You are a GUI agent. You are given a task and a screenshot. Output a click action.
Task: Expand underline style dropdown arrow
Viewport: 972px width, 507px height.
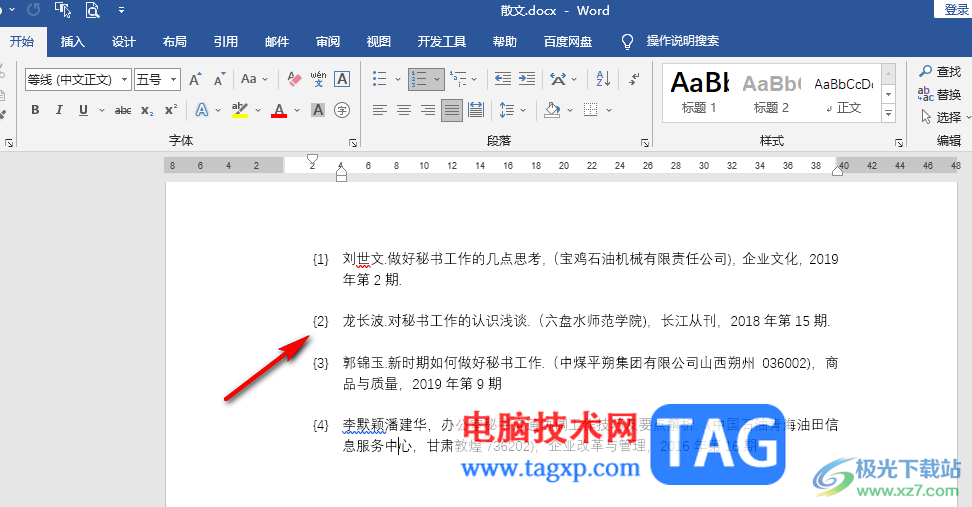[102, 110]
